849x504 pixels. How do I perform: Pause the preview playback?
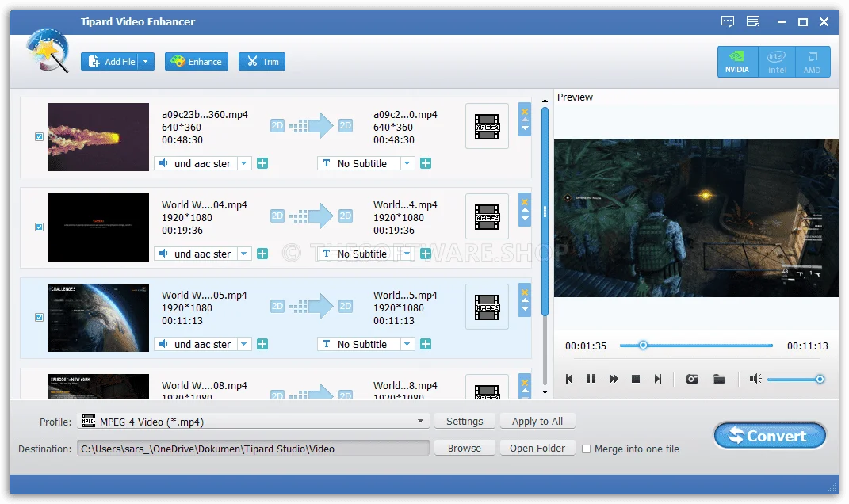[591, 379]
